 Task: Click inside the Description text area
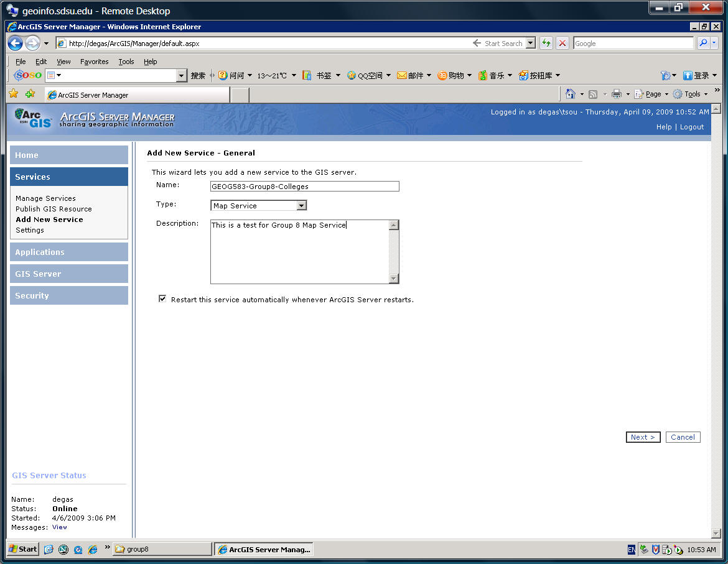click(x=300, y=251)
